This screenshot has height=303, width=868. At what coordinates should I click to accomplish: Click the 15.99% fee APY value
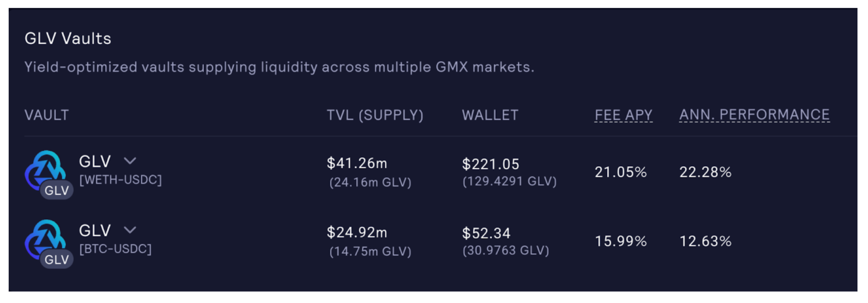coord(621,241)
